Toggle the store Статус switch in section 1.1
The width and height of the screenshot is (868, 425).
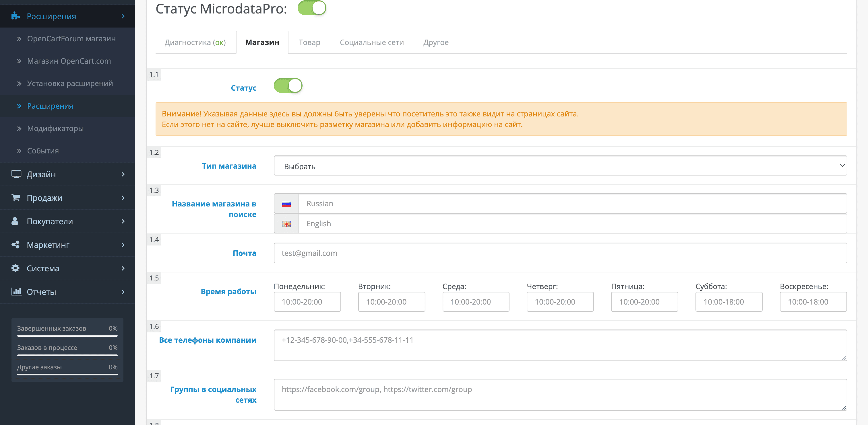point(288,85)
